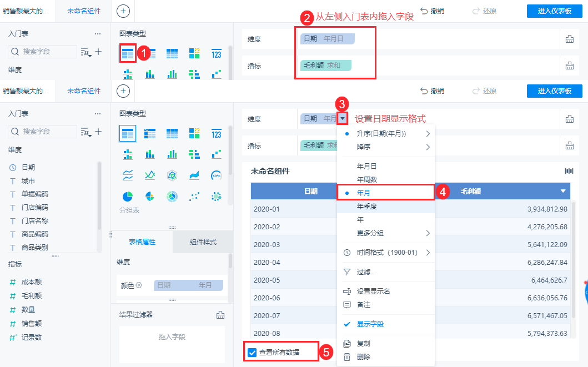Click the plus icon to add new component tab
This screenshot has width=588, height=367.
point(123,91)
